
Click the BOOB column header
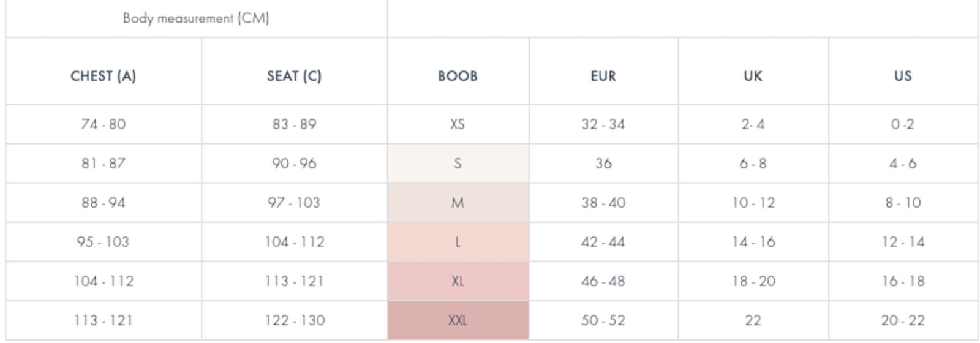tap(458, 76)
